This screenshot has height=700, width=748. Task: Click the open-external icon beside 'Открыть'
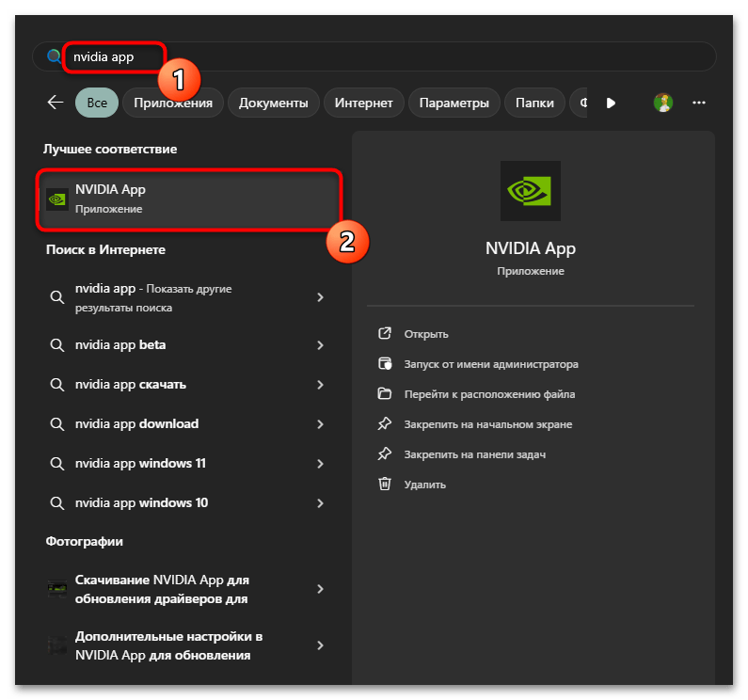[x=385, y=333]
